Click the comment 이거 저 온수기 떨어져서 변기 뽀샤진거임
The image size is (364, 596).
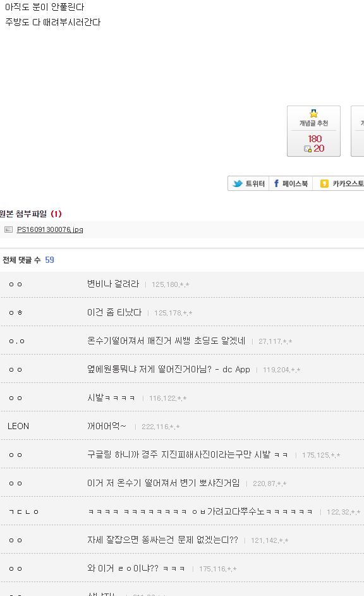(x=164, y=483)
